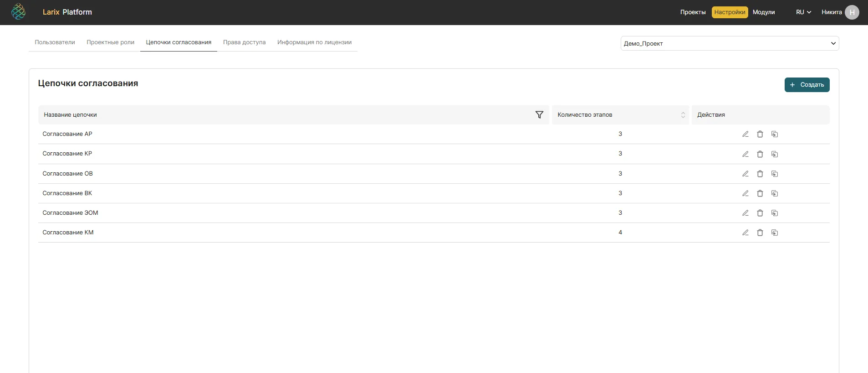
Task: Delete the Согласование КР chain
Action: click(760, 154)
